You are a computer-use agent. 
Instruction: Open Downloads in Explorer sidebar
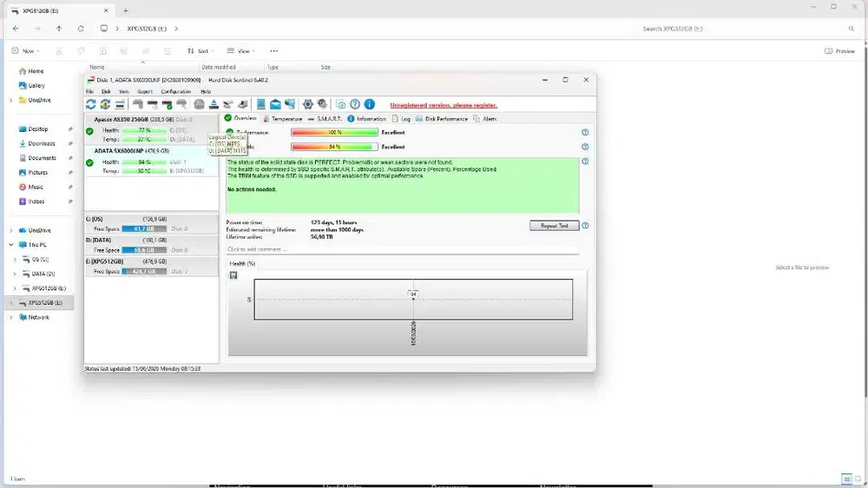pos(42,143)
